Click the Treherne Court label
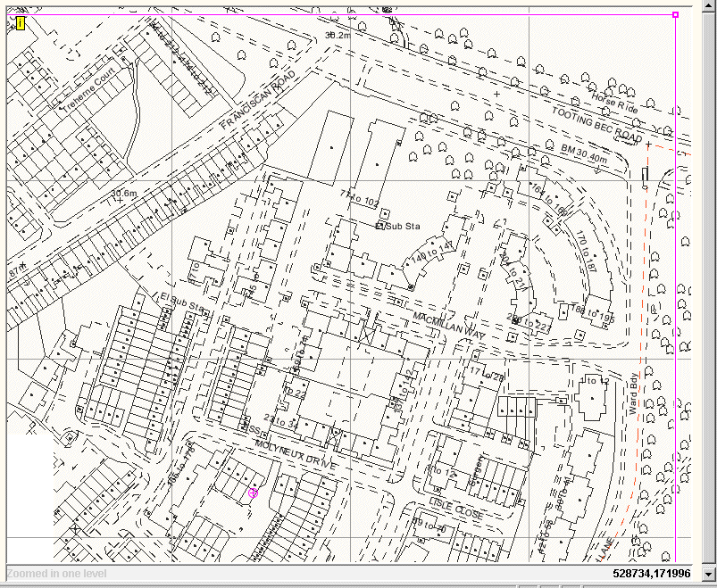The width and height of the screenshot is (717, 588). point(89,90)
